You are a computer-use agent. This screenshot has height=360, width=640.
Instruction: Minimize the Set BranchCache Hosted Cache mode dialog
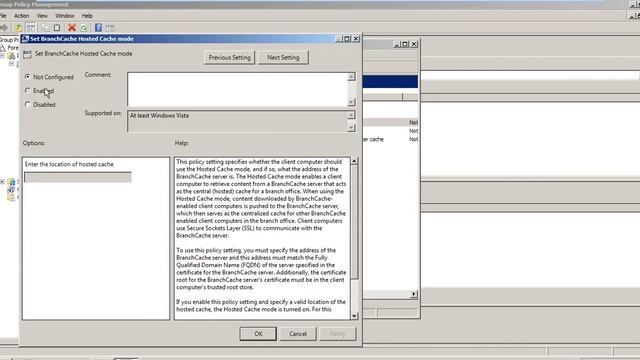[x=339, y=39]
